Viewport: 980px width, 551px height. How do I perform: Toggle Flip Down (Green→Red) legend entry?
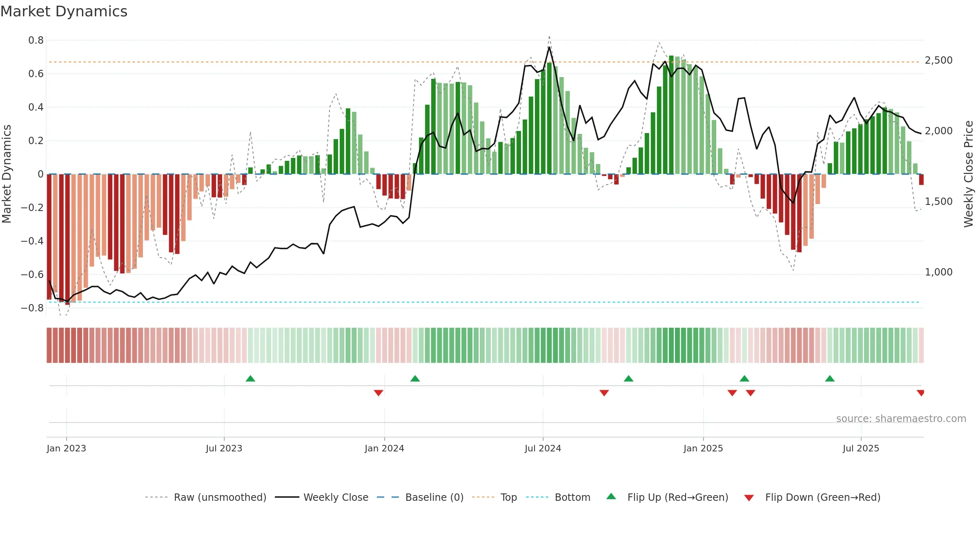(x=812, y=497)
